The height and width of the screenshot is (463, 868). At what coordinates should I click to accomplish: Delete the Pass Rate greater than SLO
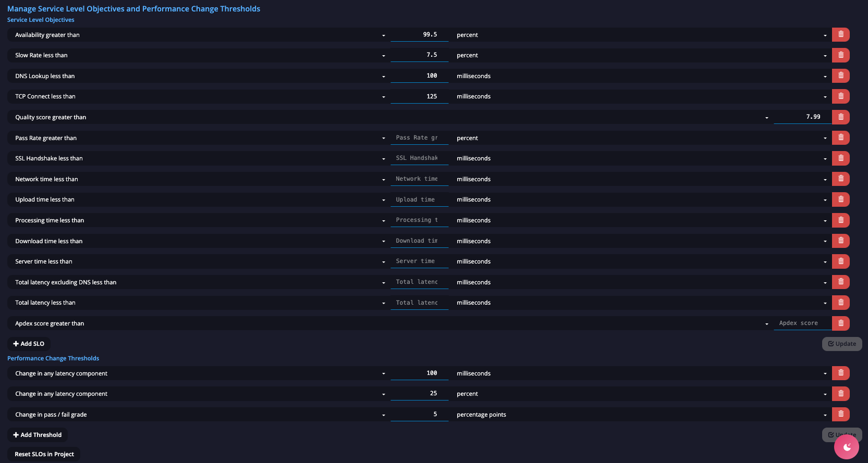pos(840,137)
